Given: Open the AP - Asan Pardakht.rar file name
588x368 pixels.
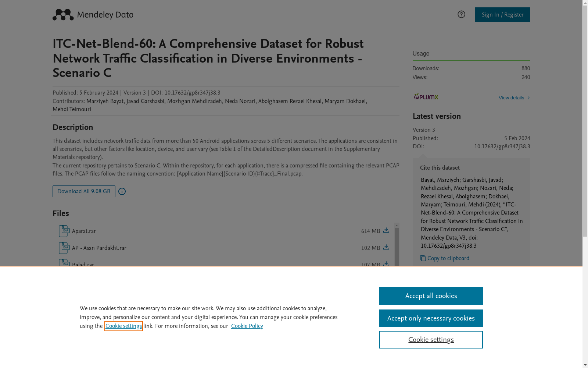Looking at the screenshot, I should 99,248.
